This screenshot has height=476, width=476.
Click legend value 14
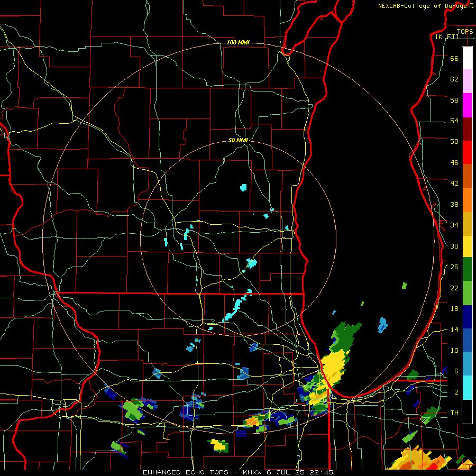(x=454, y=329)
